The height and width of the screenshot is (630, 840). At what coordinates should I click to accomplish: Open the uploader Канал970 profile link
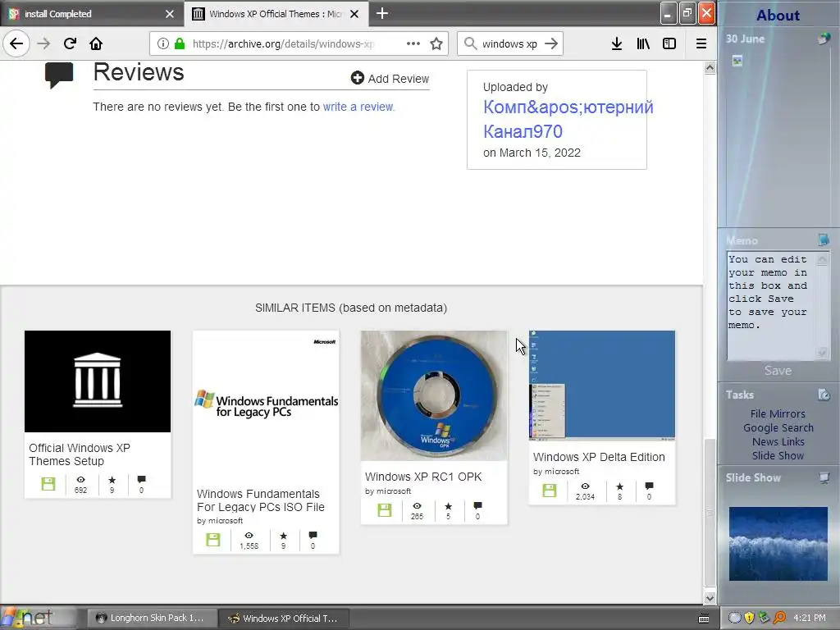[x=568, y=119]
